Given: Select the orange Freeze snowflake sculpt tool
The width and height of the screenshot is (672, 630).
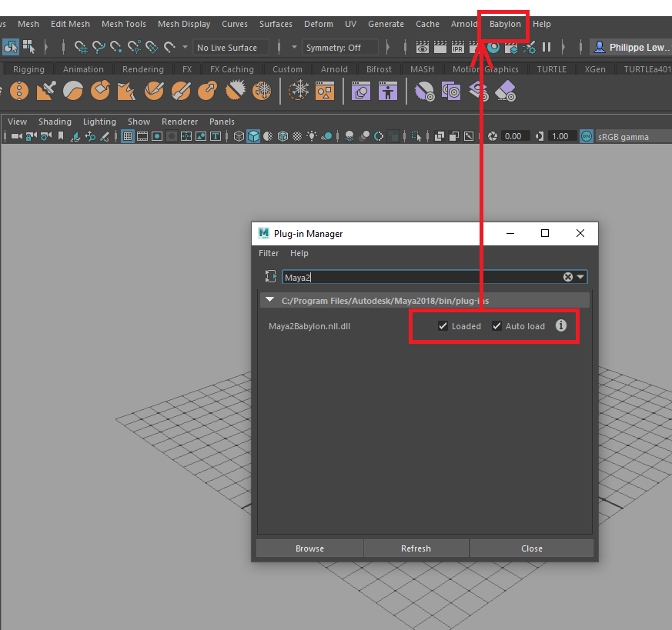Looking at the screenshot, I should click(x=262, y=91).
